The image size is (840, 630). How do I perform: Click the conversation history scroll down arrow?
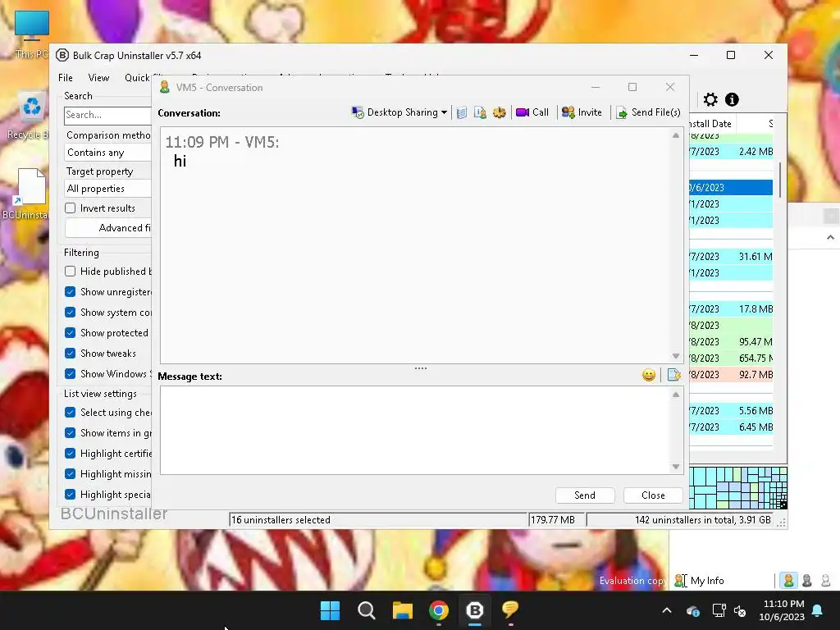(x=676, y=356)
